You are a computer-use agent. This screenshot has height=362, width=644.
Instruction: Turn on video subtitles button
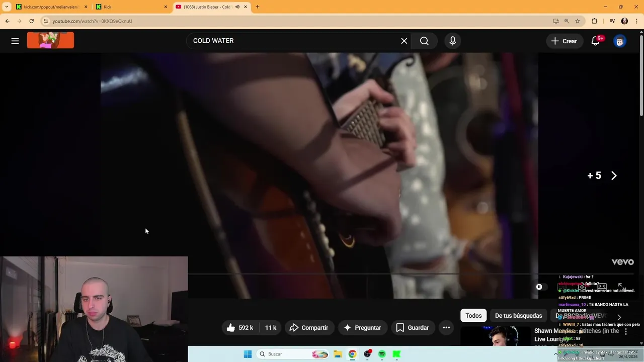click(x=562, y=287)
